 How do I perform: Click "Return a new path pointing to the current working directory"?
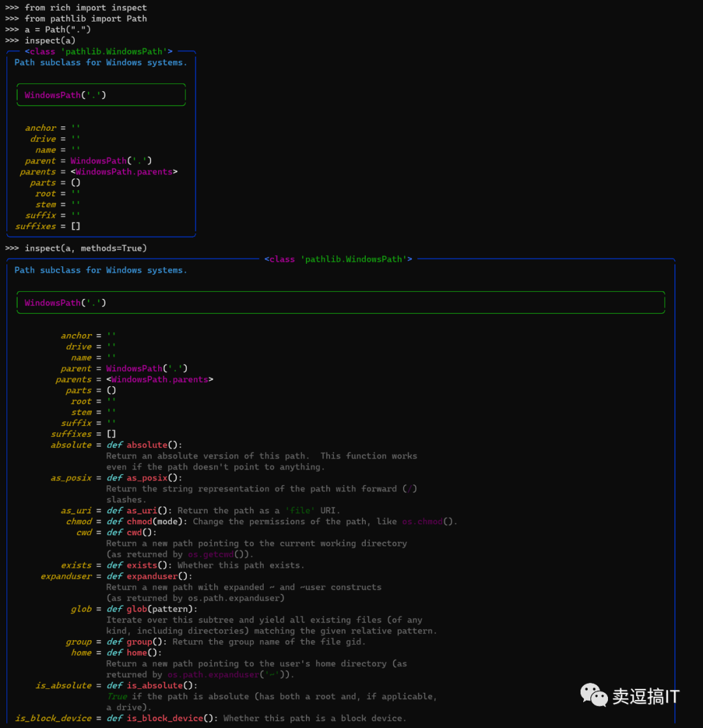(256, 544)
